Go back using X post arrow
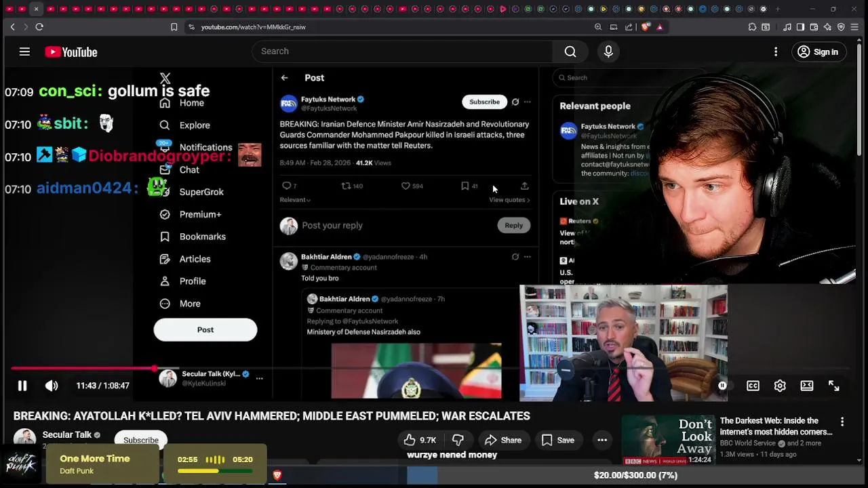Screen dimensions: 868x488 point(285,78)
